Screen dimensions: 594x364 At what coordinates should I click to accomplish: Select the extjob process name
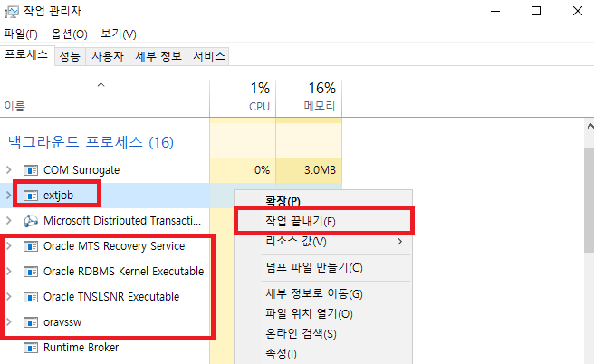[x=58, y=196]
